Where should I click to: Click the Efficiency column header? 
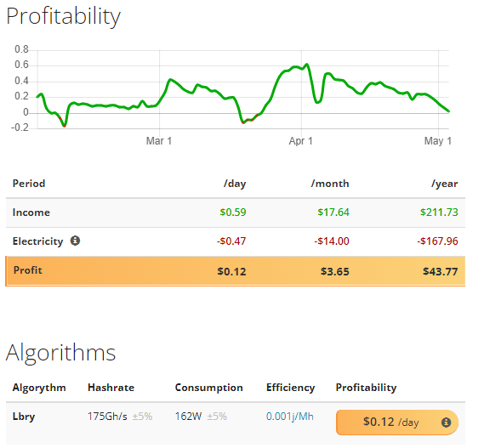click(x=290, y=388)
